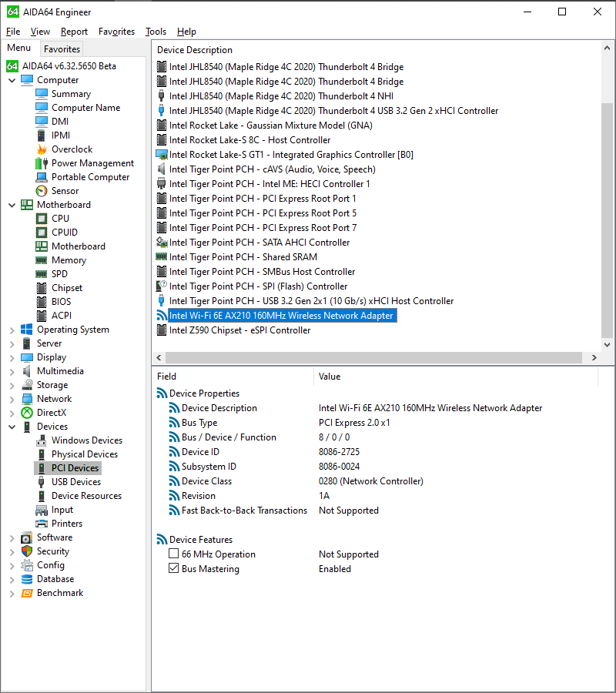Click the Wi-Fi icon beside AX210 adapter row

(162, 316)
